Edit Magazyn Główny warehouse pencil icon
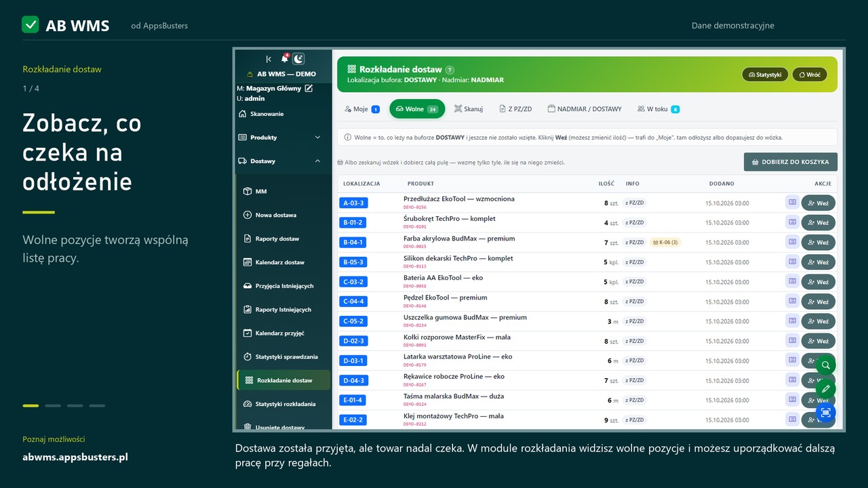Screen dimensions: 868x488 [309, 88]
